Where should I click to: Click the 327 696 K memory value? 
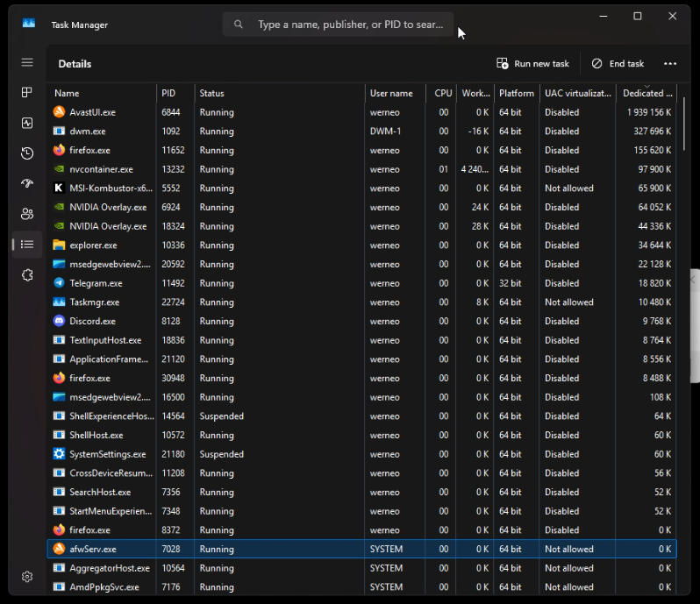653,131
